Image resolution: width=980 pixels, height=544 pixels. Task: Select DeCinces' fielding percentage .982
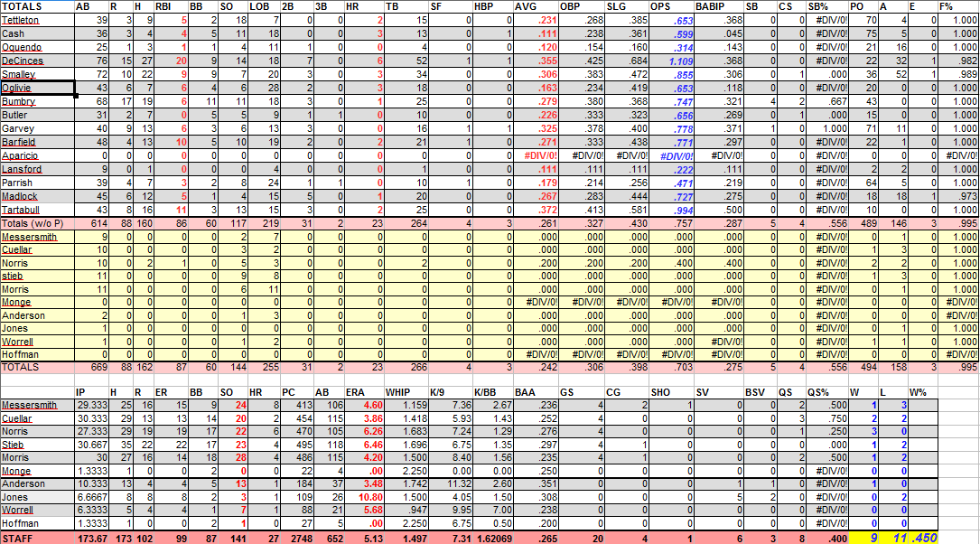(x=958, y=61)
